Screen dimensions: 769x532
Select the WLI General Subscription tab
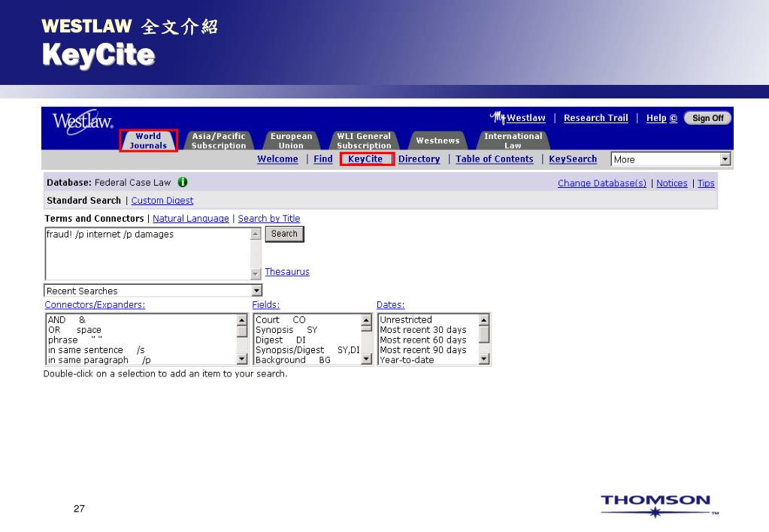pos(364,141)
